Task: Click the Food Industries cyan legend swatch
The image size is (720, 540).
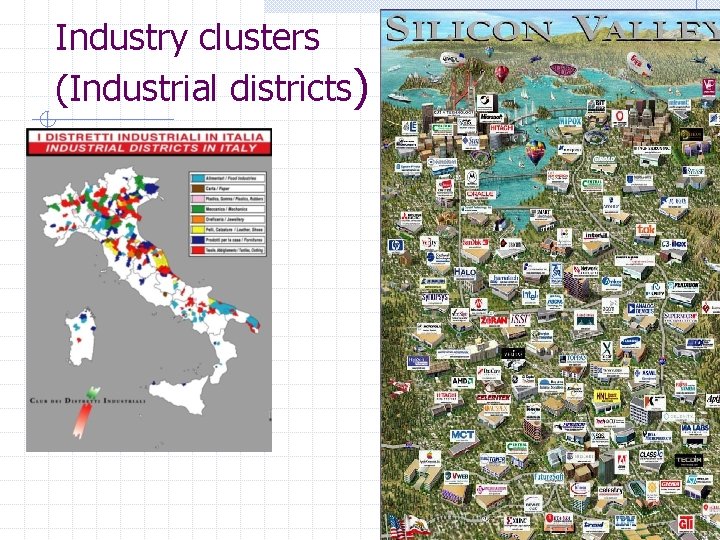Action: [x=198, y=178]
